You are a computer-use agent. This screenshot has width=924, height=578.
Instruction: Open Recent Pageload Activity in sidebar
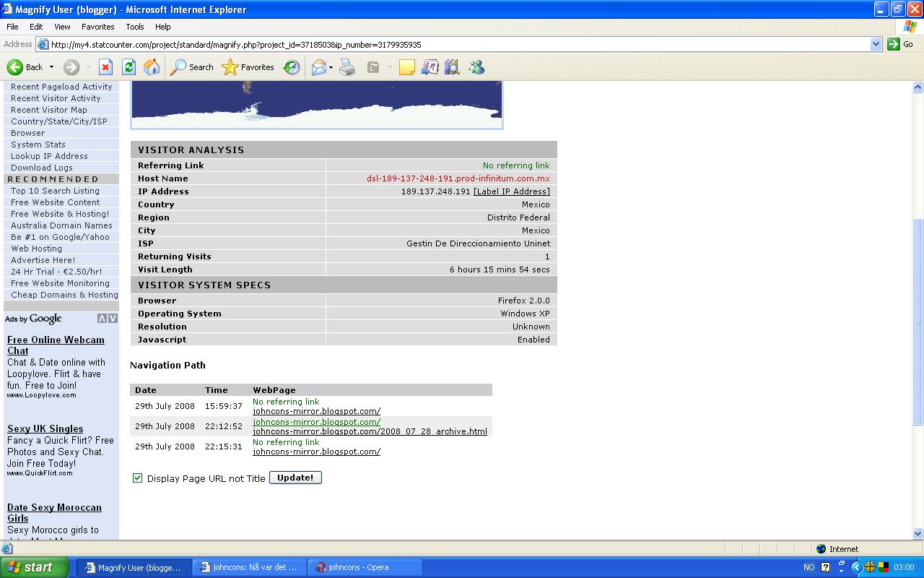tap(61, 87)
